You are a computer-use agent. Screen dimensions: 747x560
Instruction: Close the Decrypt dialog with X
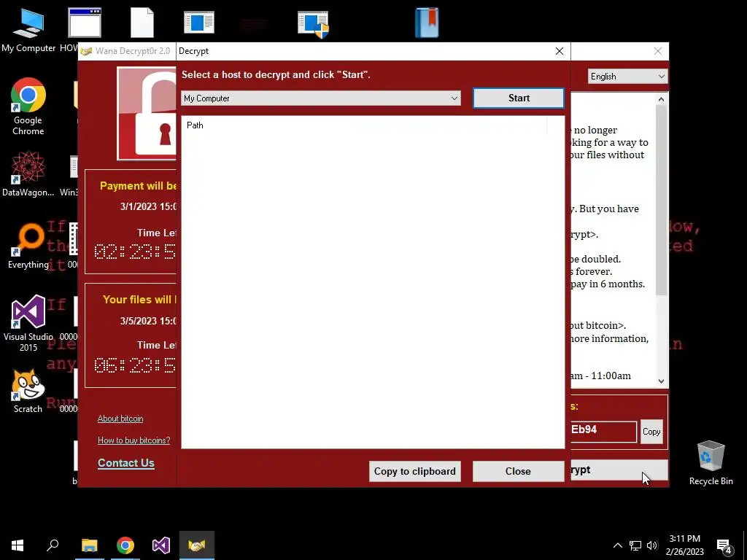point(560,51)
